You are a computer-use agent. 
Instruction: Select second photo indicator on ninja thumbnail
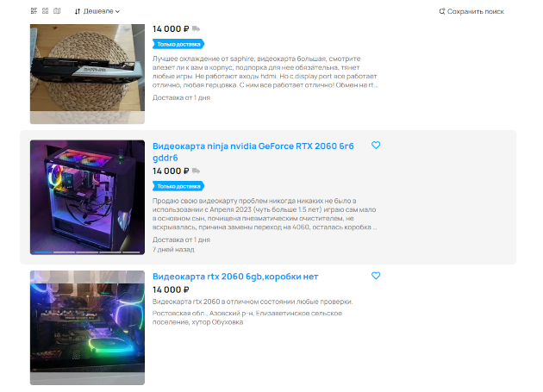(64, 252)
